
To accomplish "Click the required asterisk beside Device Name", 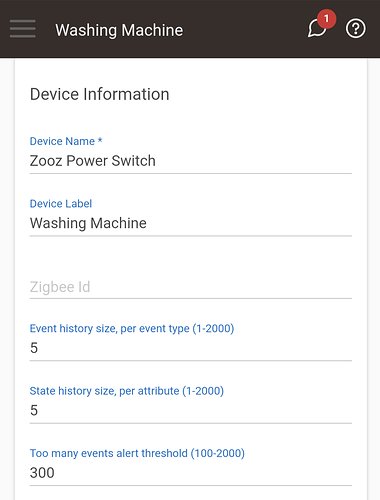I will pyautogui.click(x=100, y=140).
